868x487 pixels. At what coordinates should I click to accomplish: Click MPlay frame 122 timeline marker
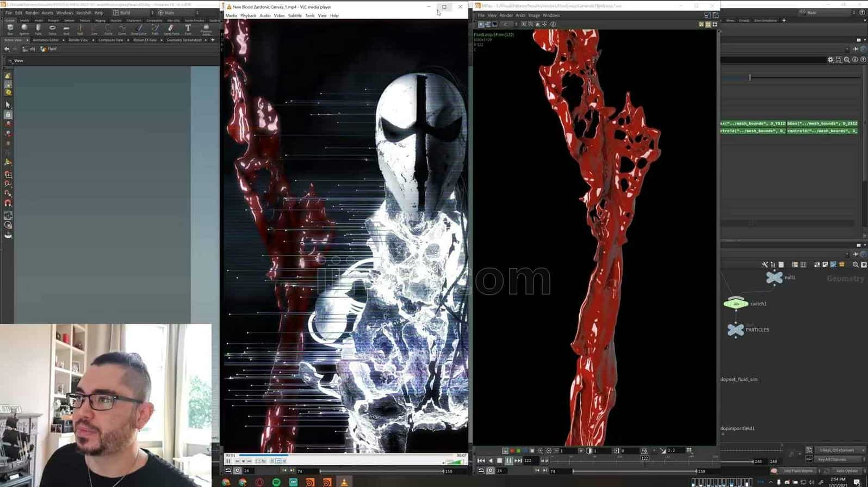[x=644, y=458]
